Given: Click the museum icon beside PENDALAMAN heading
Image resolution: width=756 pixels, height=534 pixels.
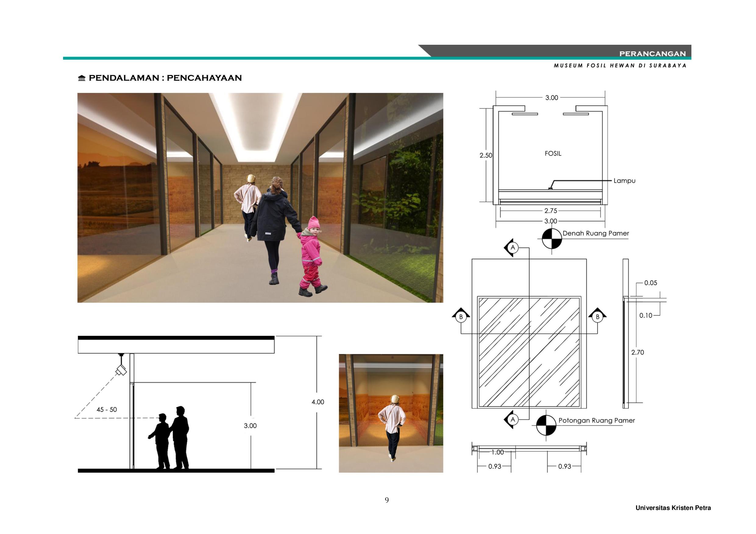Looking at the screenshot, I should pyautogui.click(x=82, y=78).
